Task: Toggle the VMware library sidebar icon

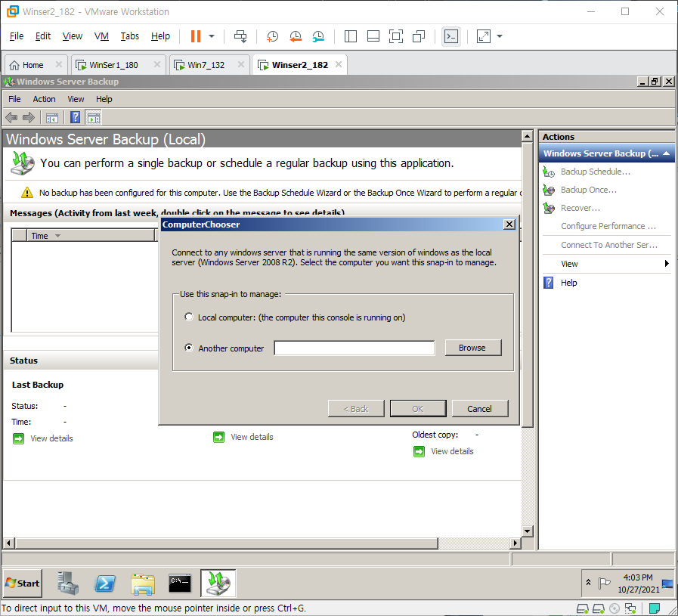Action: point(351,36)
